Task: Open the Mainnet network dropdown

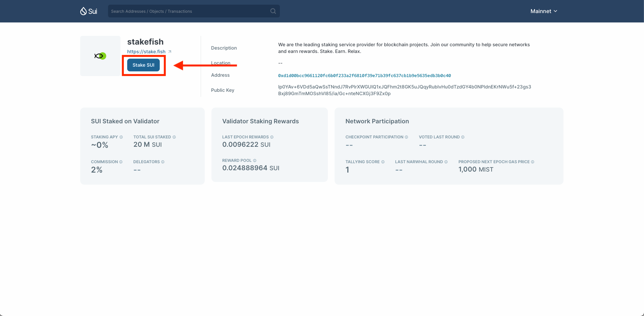Action: 544,11
